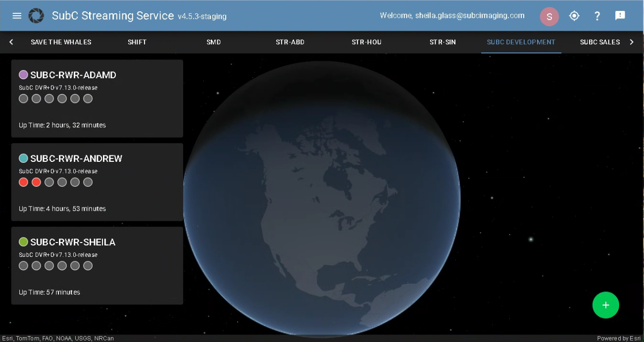The image size is (644, 342).
Task: Click first red indicator on SUBC-RWR-ANDREW
Action: pos(23,182)
